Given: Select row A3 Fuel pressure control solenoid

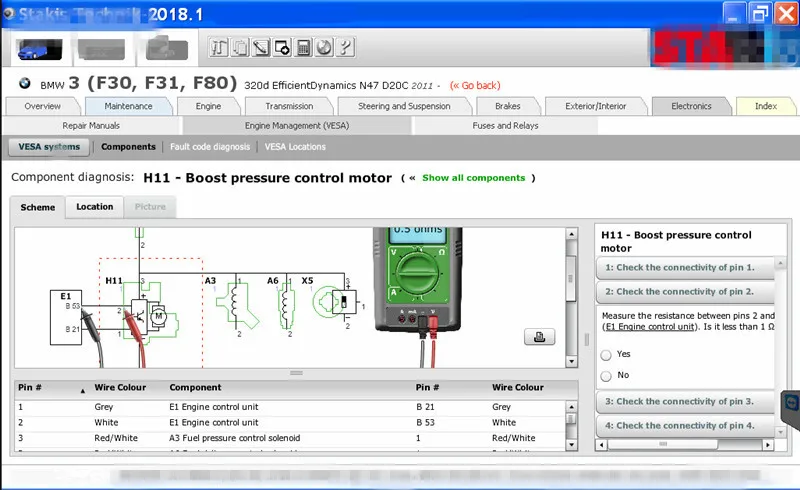Looking at the screenshot, I should tap(290, 438).
